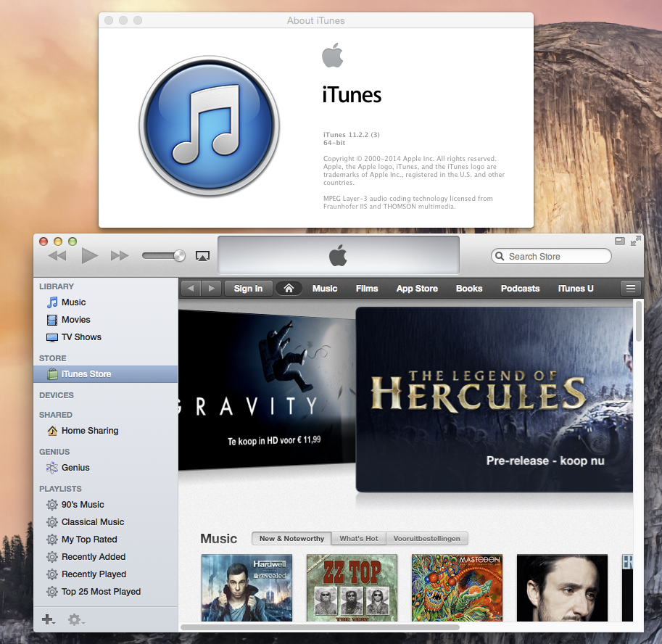The height and width of the screenshot is (644, 662).
Task: Click the house icon beside Home Sharing
Action: pyautogui.click(x=52, y=431)
